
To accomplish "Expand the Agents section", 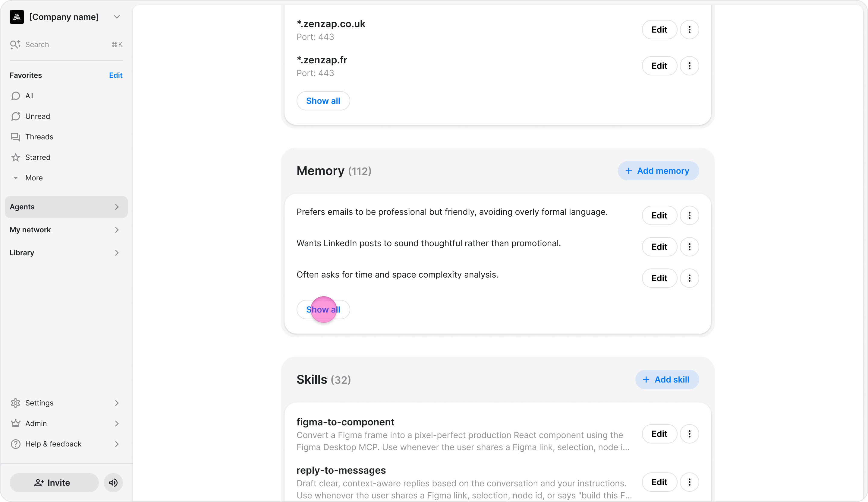I will (66, 207).
